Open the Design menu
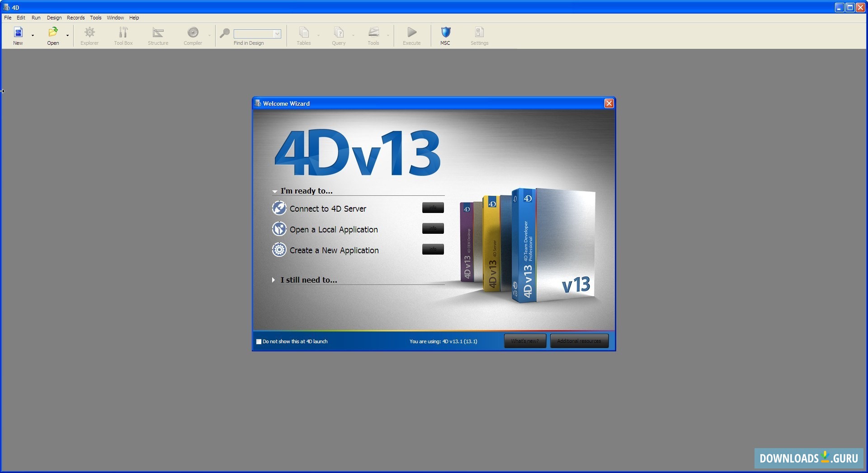 point(54,18)
